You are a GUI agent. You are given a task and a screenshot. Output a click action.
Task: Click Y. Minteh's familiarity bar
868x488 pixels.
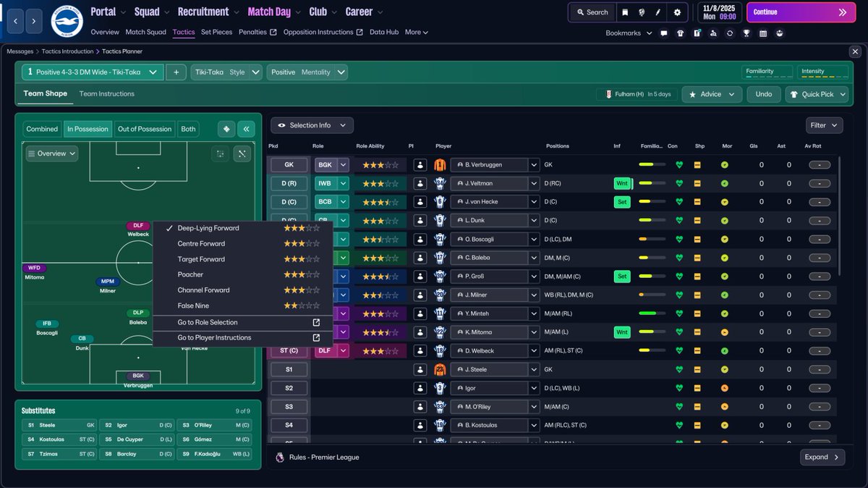coord(652,314)
